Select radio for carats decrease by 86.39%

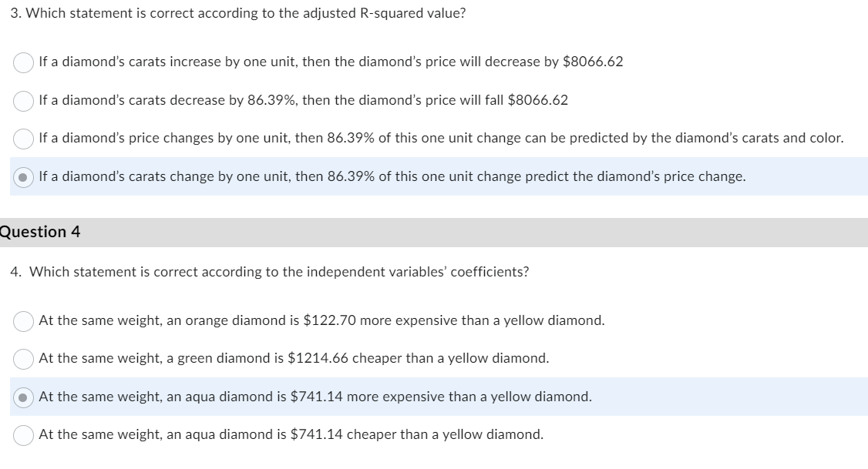pos(23,101)
